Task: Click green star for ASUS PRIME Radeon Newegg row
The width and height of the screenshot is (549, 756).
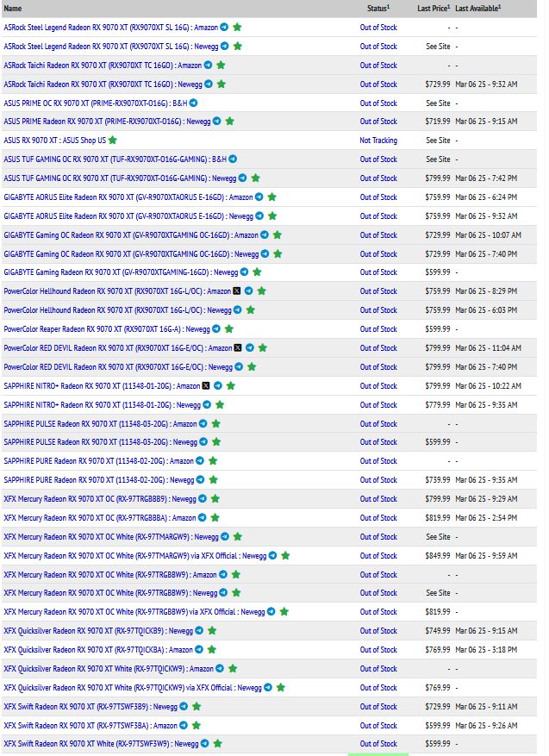Action: tap(230, 121)
